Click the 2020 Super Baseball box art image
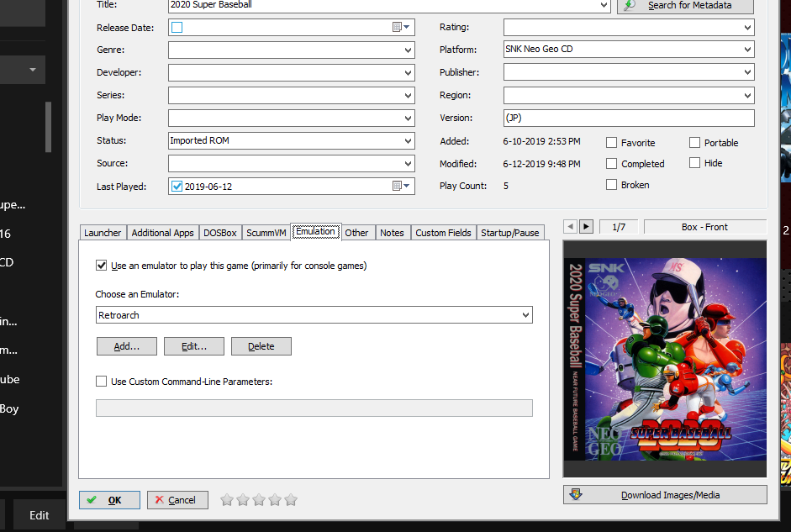Image resolution: width=791 pixels, height=532 pixels. [664, 359]
